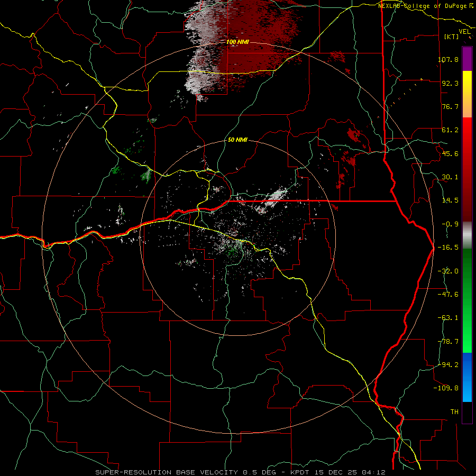476x476 pixels.
Task: Click the 76.7 velocity scale value
Action: click(x=450, y=106)
